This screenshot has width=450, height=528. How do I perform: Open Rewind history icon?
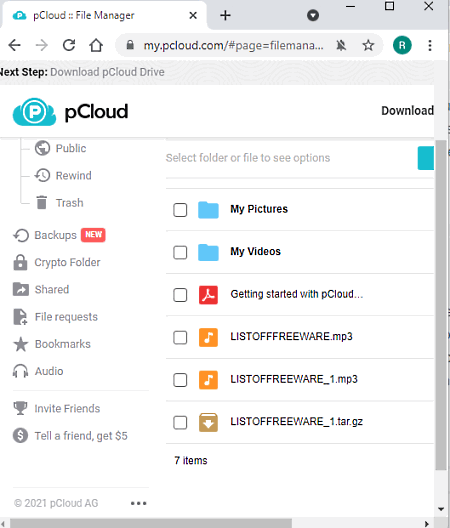coord(42,175)
